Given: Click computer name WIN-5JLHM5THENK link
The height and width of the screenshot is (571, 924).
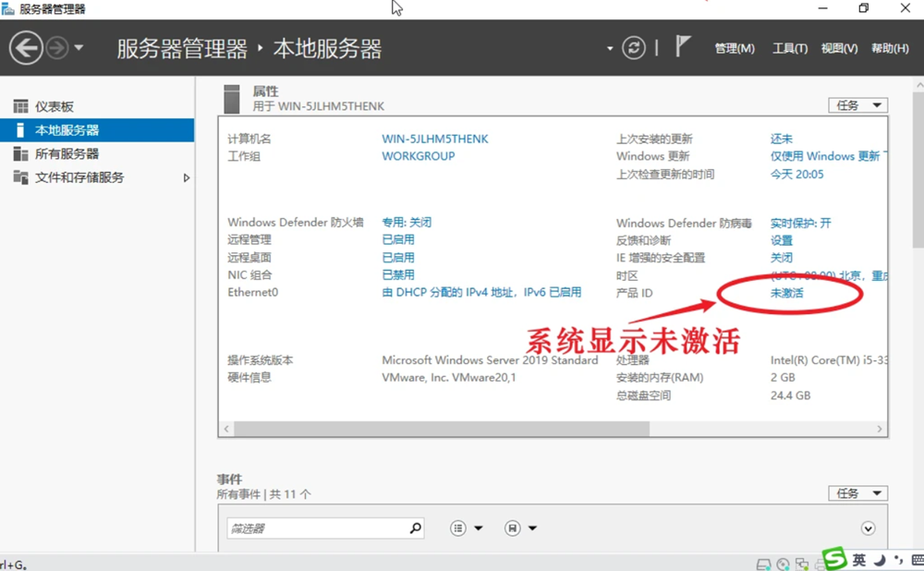Looking at the screenshot, I should coord(435,139).
